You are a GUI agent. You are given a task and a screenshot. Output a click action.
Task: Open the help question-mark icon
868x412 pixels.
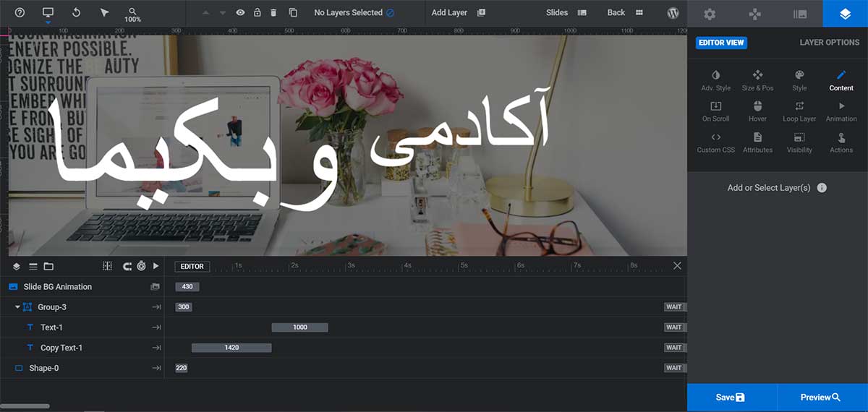(20, 13)
